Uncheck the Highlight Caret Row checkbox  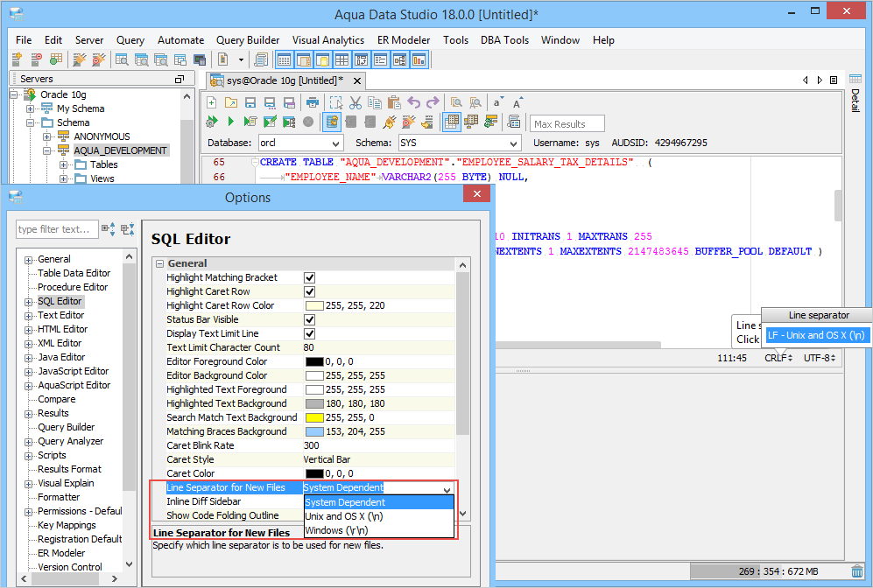310,291
